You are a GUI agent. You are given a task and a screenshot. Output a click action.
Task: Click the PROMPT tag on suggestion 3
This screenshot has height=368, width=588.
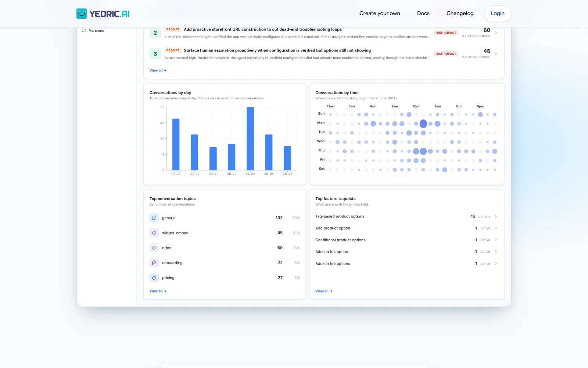tap(173, 50)
